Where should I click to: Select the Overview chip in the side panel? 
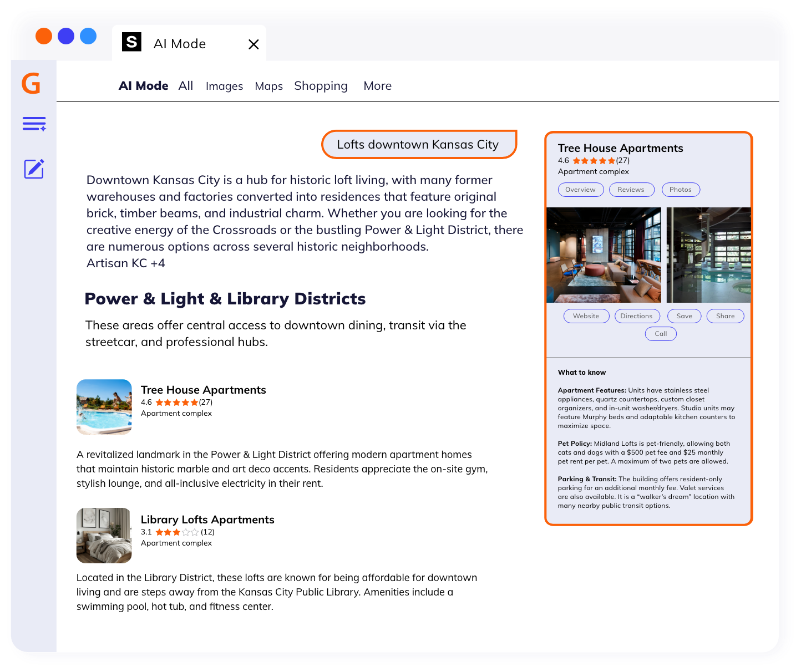click(581, 190)
